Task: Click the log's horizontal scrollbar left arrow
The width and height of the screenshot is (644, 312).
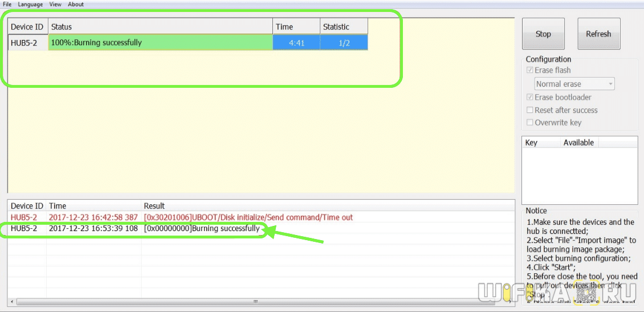Action: click(x=12, y=301)
